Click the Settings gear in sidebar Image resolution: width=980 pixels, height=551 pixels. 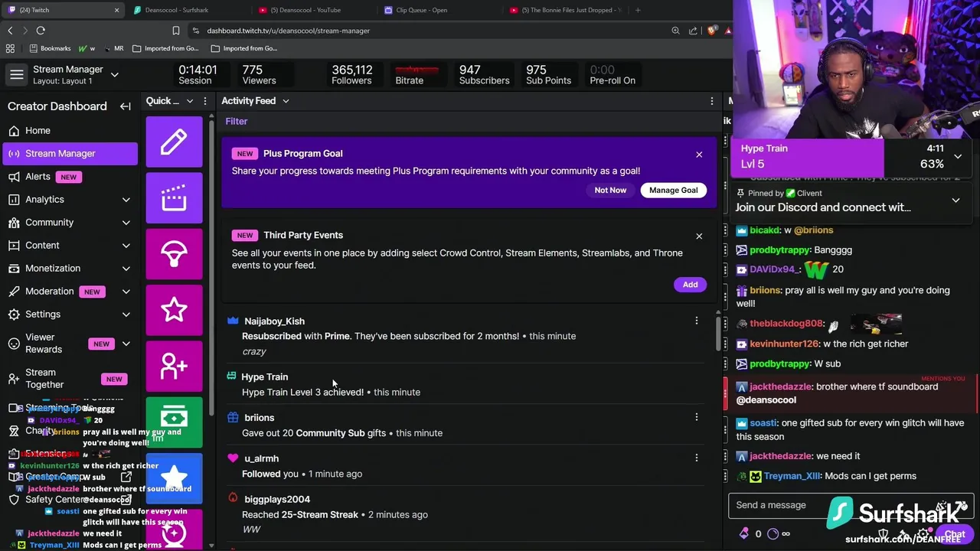[x=14, y=315]
